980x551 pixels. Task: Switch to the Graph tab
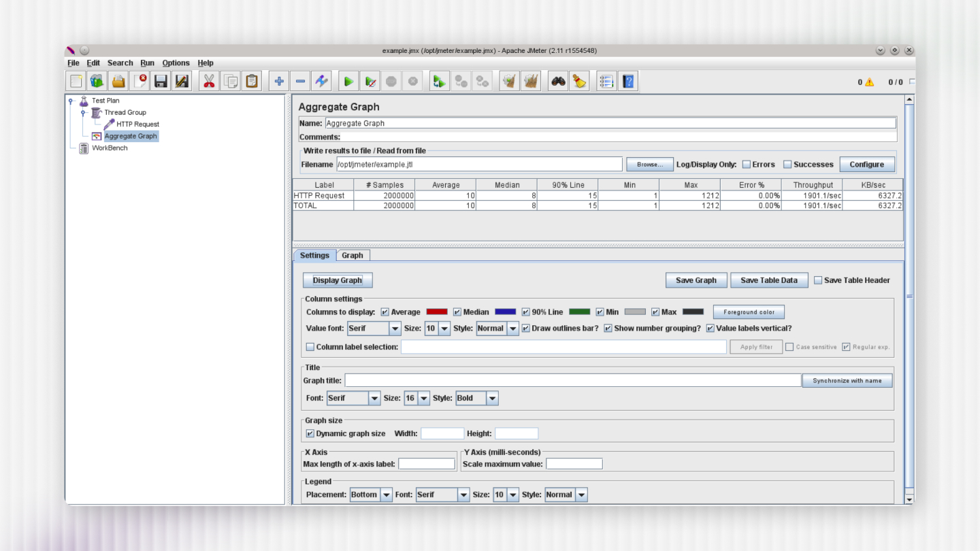[x=353, y=255]
